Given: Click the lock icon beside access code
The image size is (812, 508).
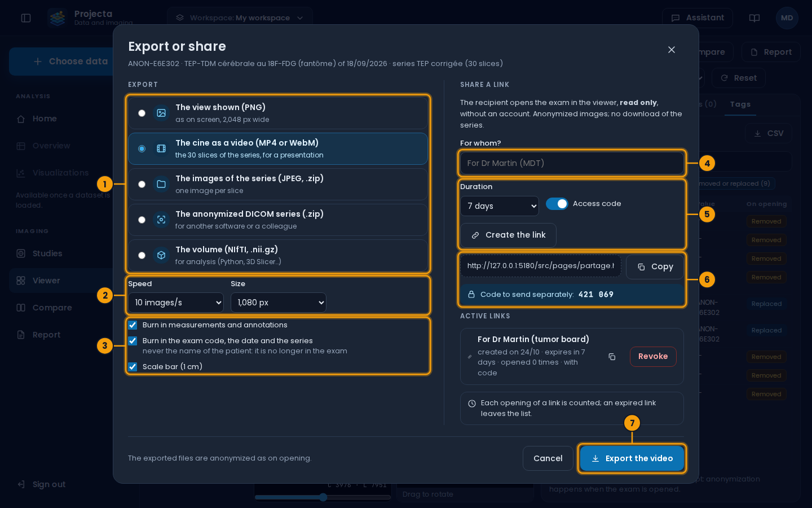Looking at the screenshot, I should click(471, 295).
